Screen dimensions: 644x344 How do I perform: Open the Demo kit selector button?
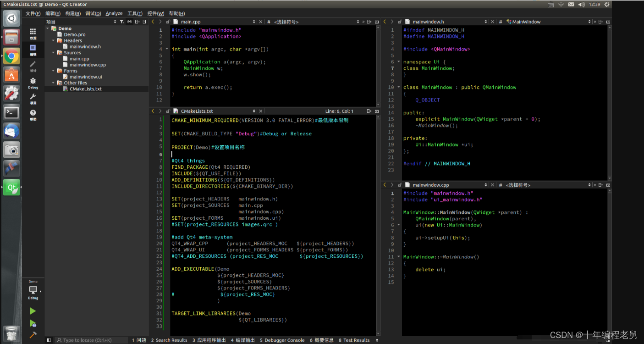coord(33,290)
